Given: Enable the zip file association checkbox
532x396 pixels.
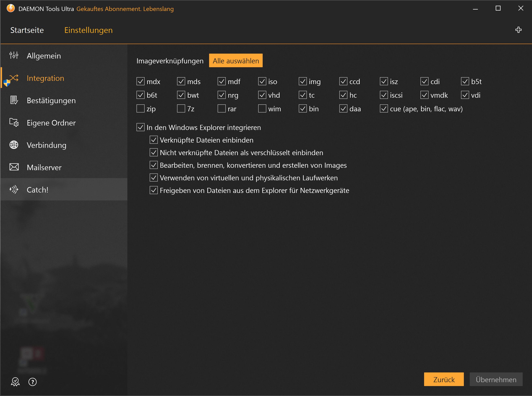Looking at the screenshot, I should [141, 109].
